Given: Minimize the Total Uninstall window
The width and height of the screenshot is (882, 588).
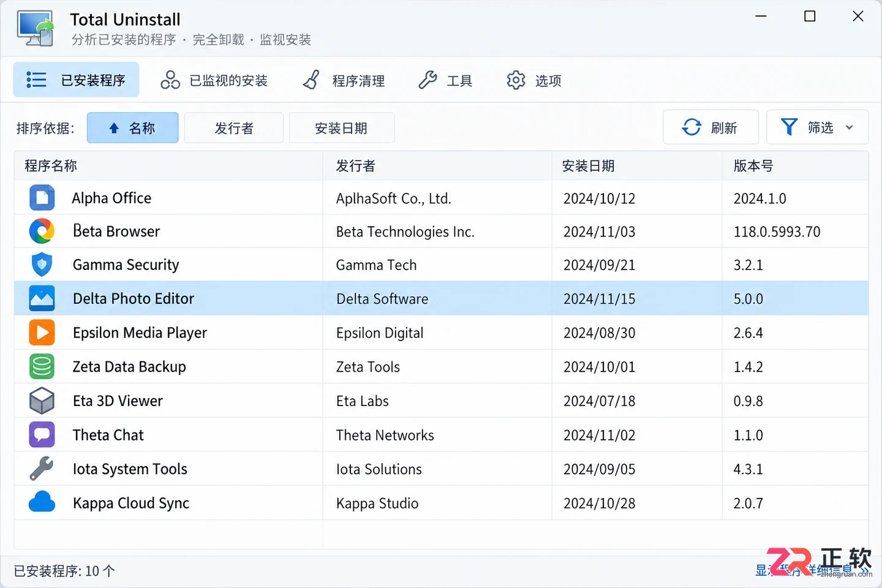Looking at the screenshot, I should [761, 16].
